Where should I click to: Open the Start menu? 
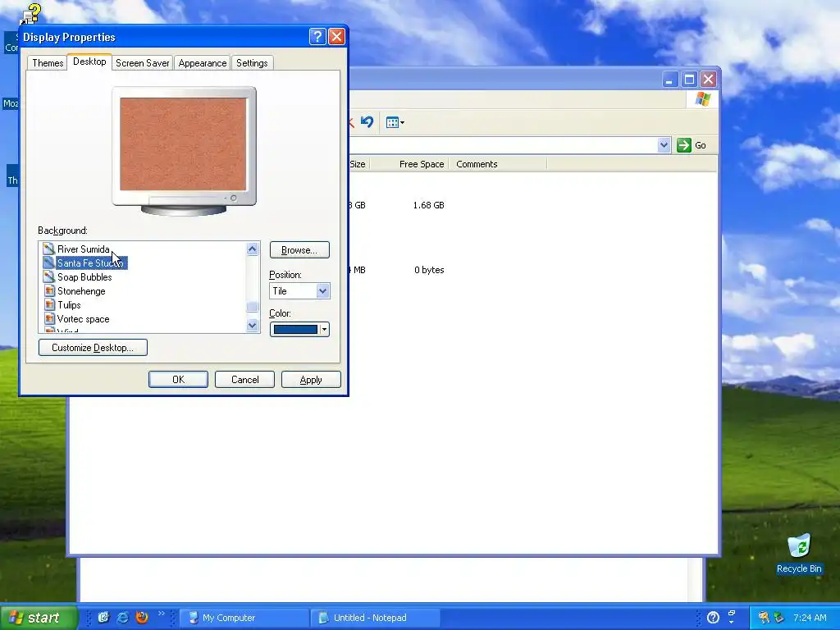click(39, 617)
